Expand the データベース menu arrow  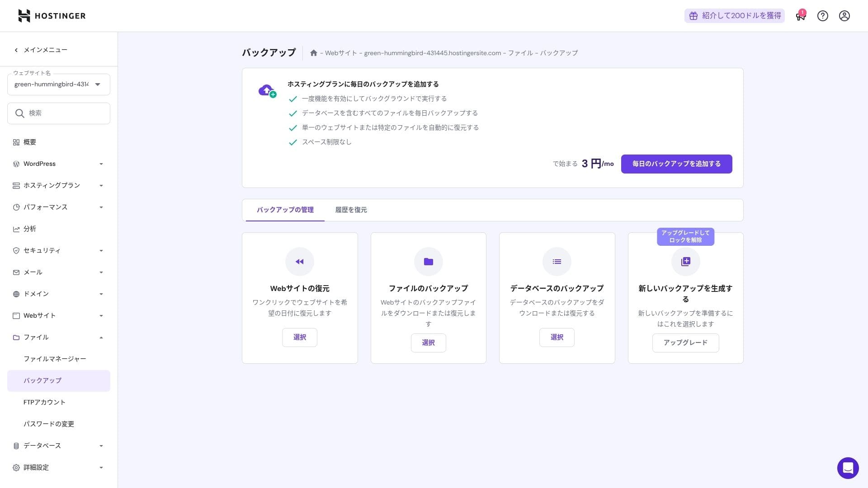point(101,446)
